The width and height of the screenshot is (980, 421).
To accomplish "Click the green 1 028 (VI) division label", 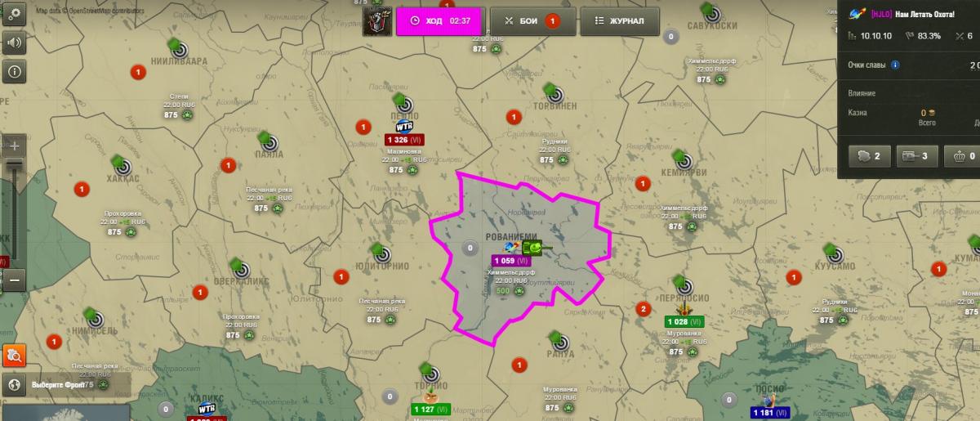I will tap(684, 322).
